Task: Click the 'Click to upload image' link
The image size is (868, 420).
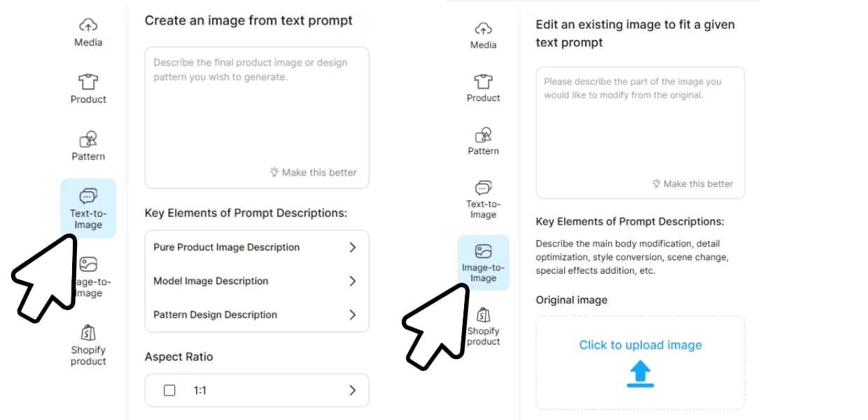Action: [x=640, y=345]
